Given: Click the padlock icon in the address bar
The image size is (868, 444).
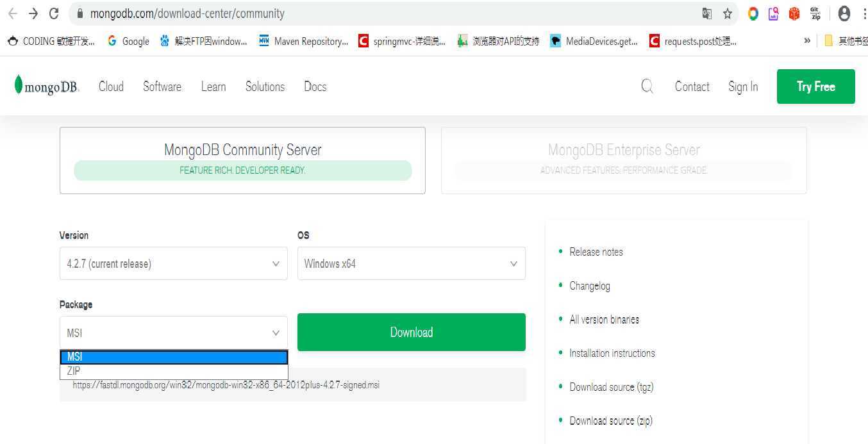Looking at the screenshot, I should pos(79,13).
